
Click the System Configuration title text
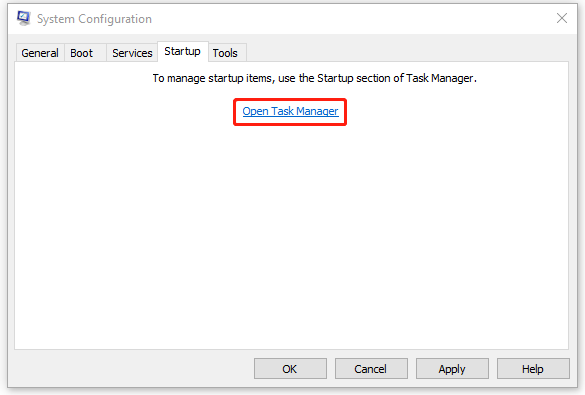tap(94, 19)
